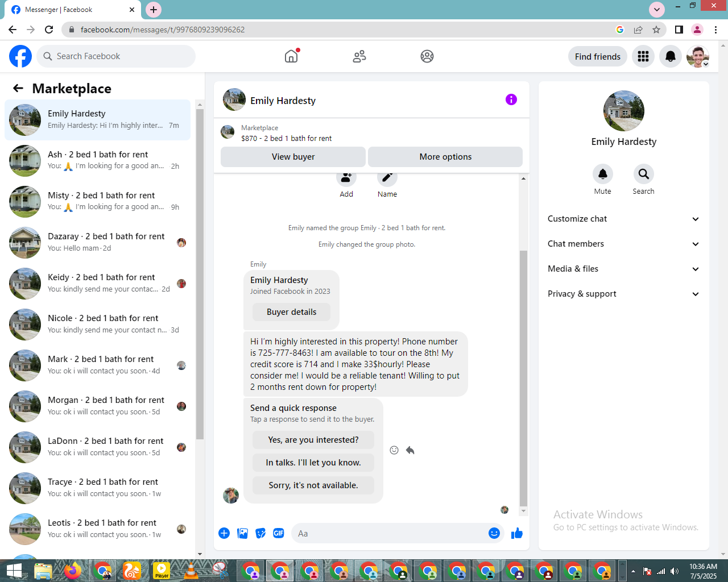Click the Find friends button
This screenshot has width=728, height=582.
pyautogui.click(x=598, y=56)
